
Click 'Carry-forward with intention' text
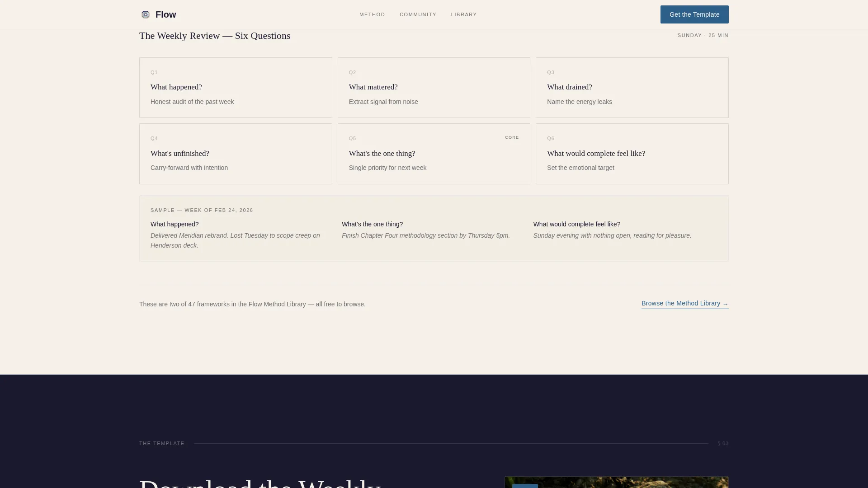(x=189, y=168)
